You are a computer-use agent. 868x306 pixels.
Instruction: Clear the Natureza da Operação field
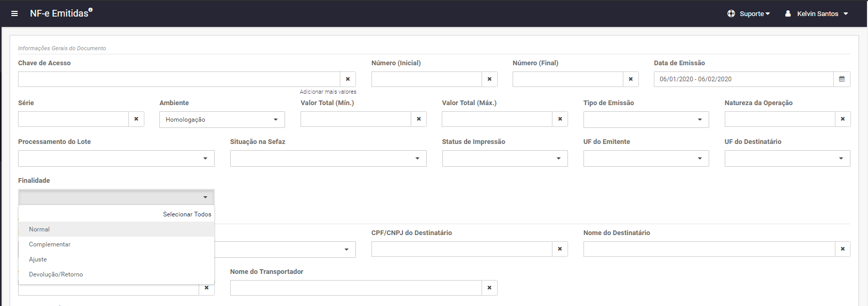tap(843, 119)
